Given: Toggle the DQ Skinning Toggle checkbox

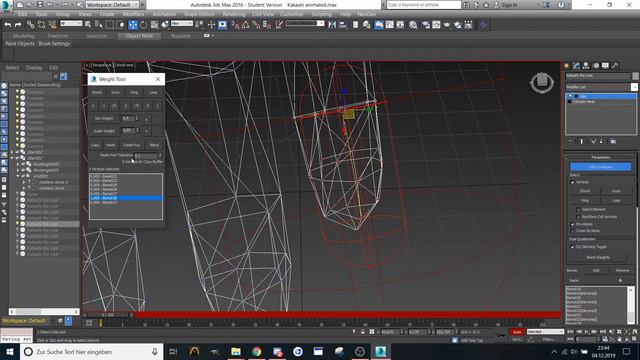Looking at the screenshot, I should pos(572,247).
